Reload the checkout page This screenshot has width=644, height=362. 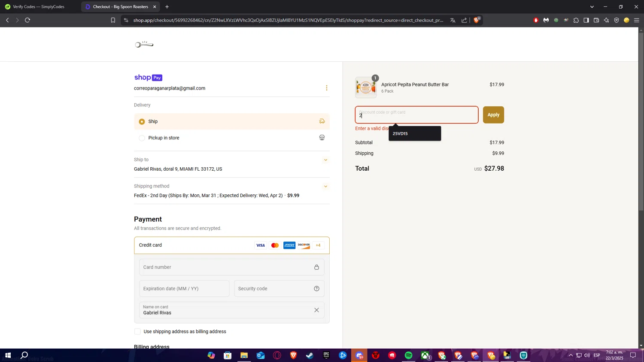pyautogui.click(x=27, y=20)
